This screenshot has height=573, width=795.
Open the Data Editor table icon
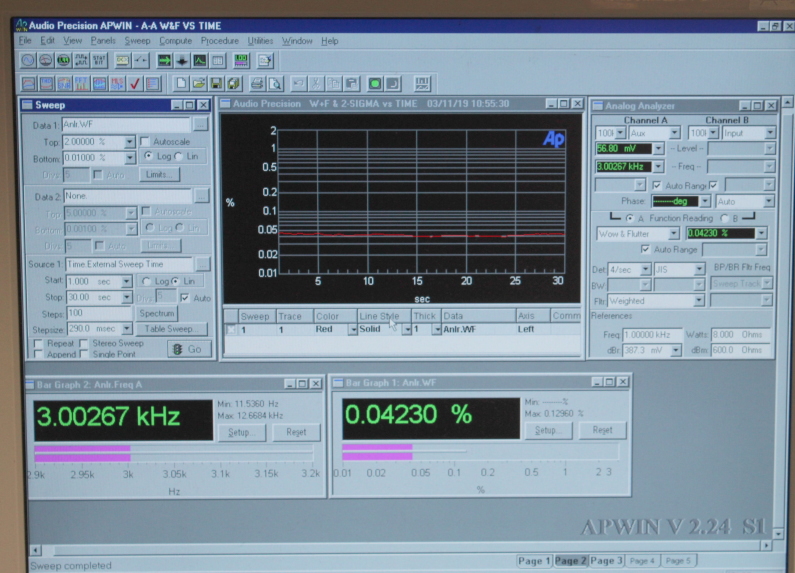click(x=218, y=60)
